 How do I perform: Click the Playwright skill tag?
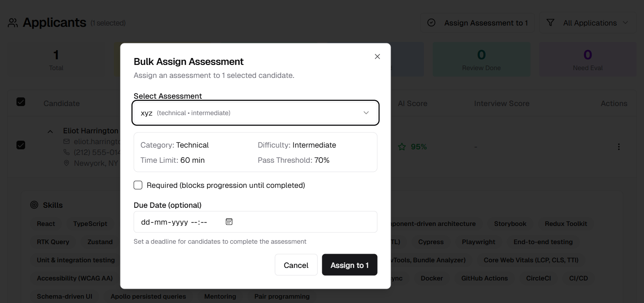[478, 242]
